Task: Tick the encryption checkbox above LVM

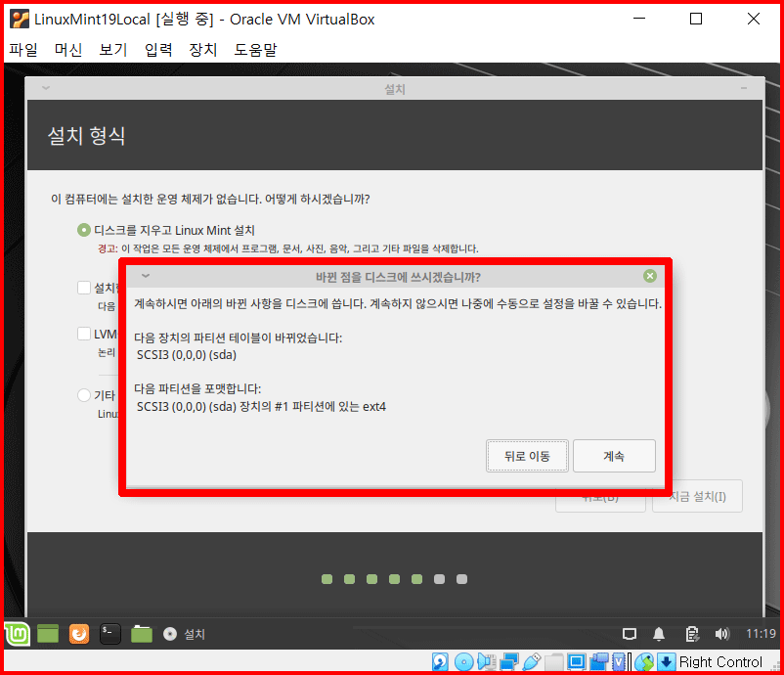Action: pos(84,288)
